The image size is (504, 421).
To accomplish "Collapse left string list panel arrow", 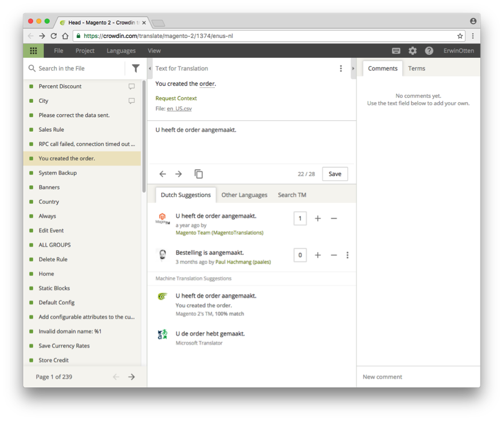I will [x=150, y=69].
